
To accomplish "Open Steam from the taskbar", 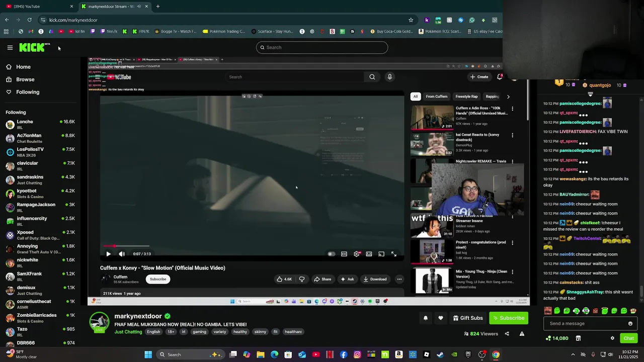I will click(440, 354).
